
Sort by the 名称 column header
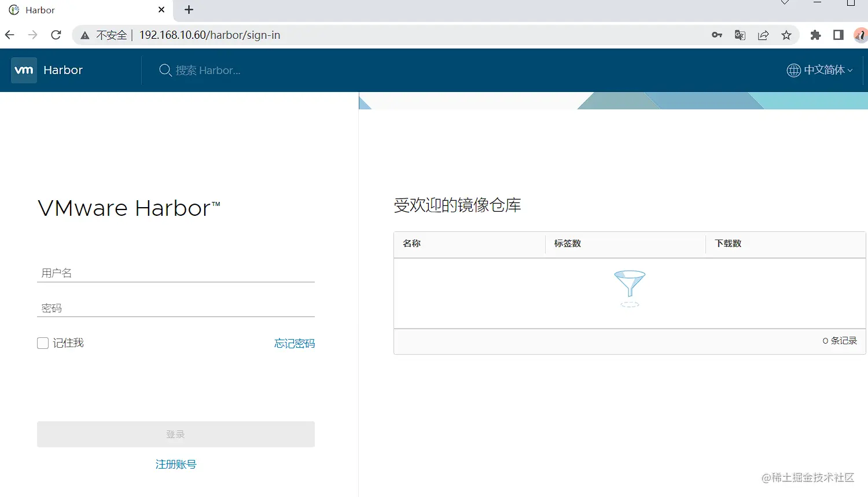tap(411, 244)
